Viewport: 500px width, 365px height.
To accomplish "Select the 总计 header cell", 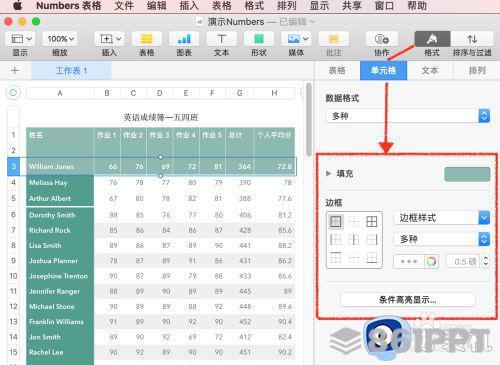I will 240,135.
